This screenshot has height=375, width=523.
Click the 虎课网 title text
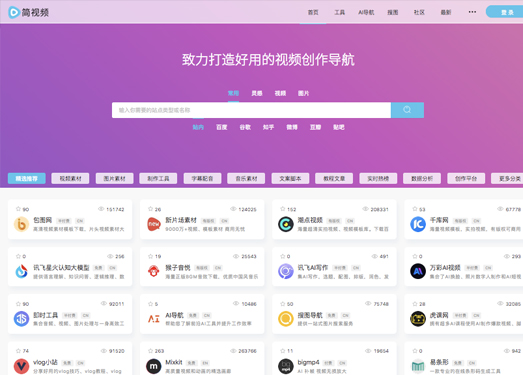click(439, 315)
